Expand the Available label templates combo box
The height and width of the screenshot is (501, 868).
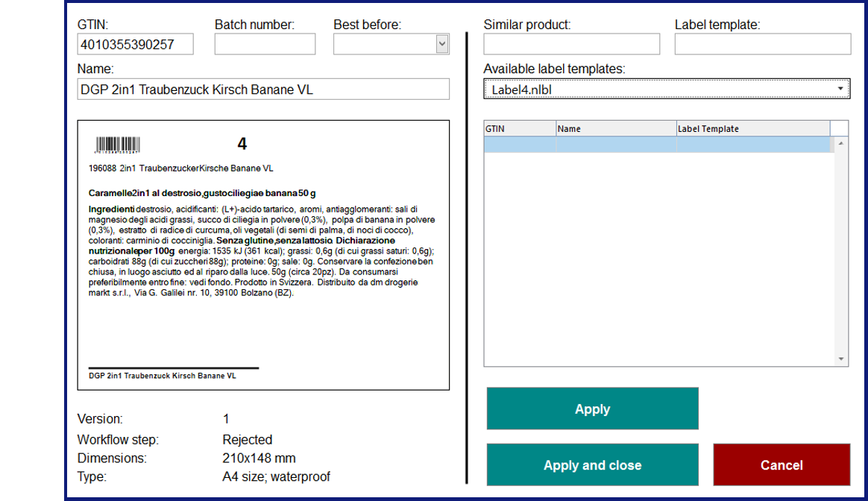tap(841, 89)
